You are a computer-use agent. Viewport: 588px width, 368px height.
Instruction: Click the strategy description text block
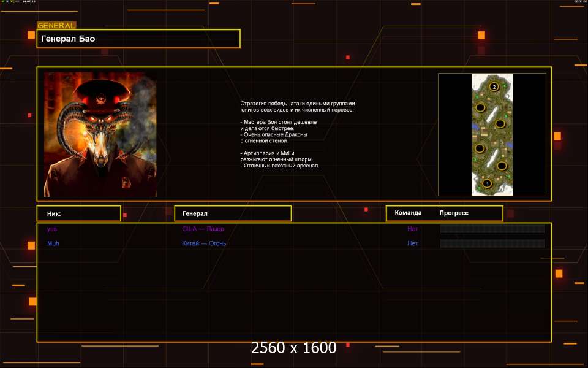click(x=297, y=134)
